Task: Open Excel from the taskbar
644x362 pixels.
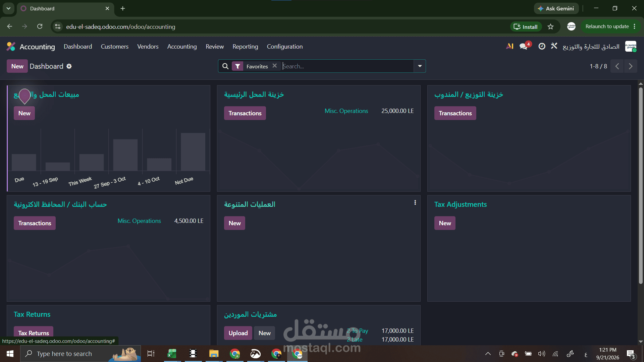Action: [172, 354]
